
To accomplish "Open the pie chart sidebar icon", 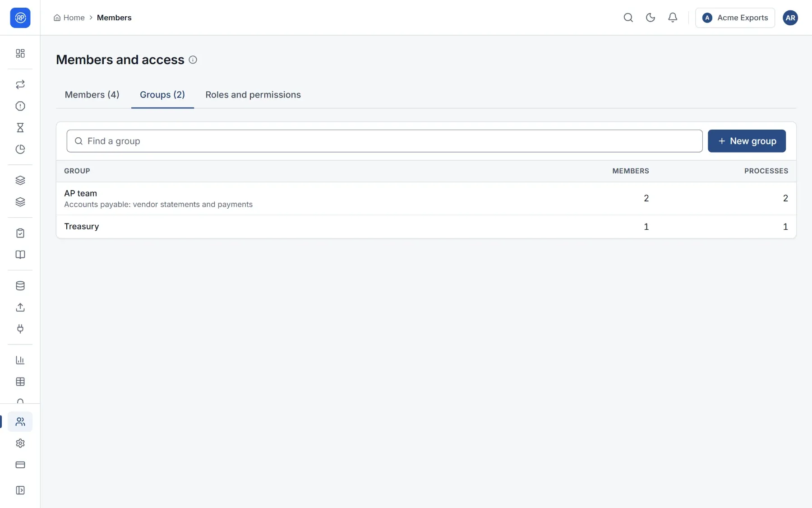I will pyautogui.click(x=20, y=149).
